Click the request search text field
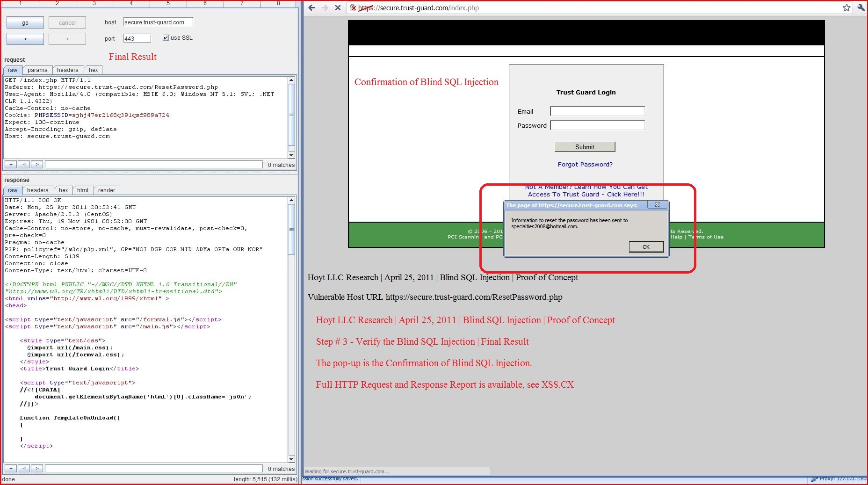868x485 pixels. click(154, 165)
